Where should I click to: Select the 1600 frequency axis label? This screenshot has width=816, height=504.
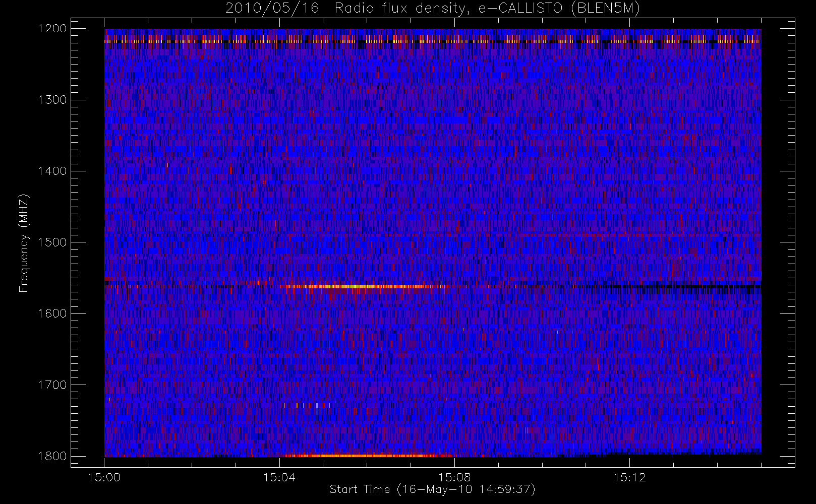click(x=52, y=313)
